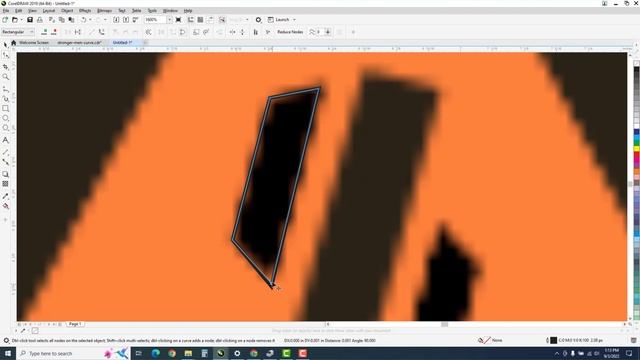This screenshot has width=640, height=360.
Task: Select the Artistic Media tool
Action: coord(6,99)
